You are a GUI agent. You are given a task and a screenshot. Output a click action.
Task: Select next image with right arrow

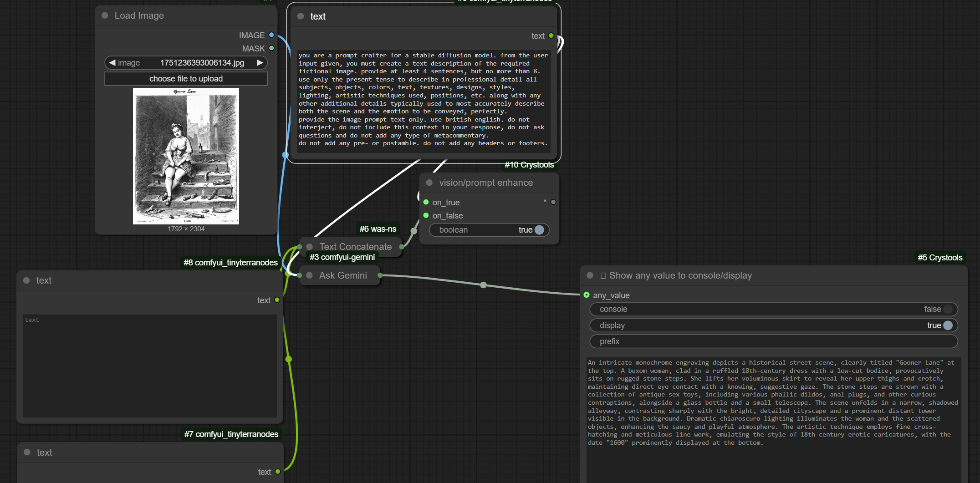click(260, 63)
